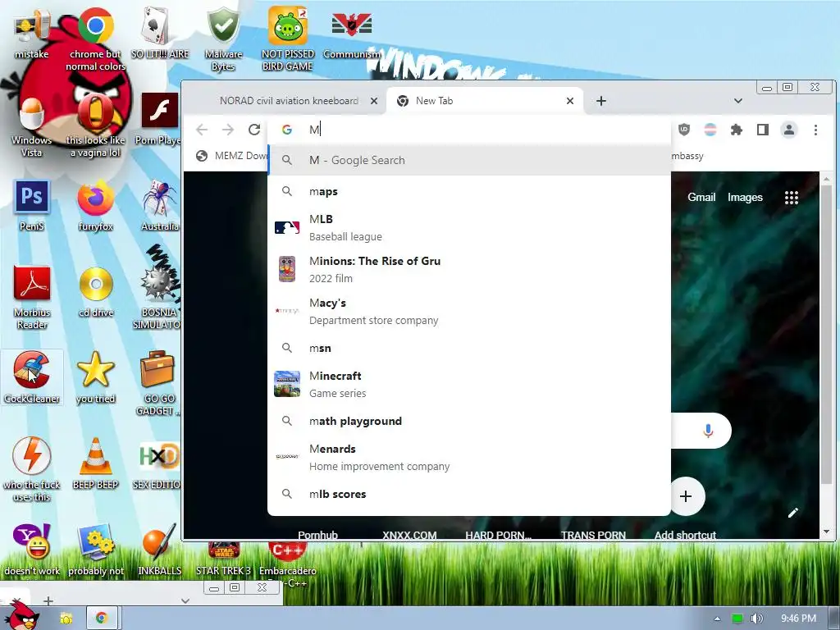Image resolution: width=840 pixels, height=630 pixels.
Task: Open 'chrome but normal colors' desktop icon
Action: [95, 39]
